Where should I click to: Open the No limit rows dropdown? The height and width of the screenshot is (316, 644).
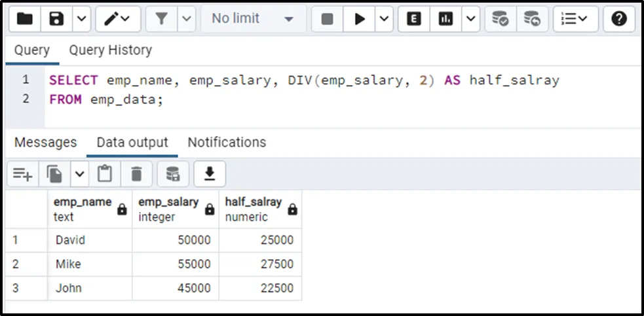[x=252, y=19]
